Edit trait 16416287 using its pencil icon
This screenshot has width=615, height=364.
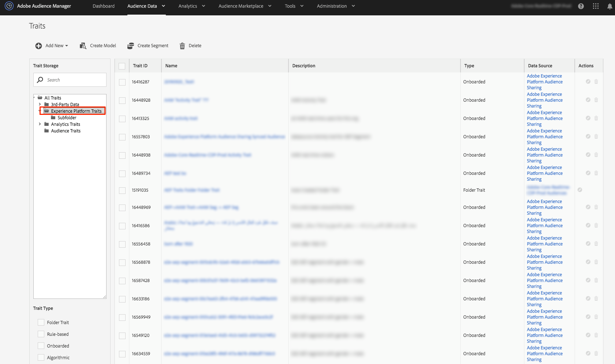click(588, 82)
